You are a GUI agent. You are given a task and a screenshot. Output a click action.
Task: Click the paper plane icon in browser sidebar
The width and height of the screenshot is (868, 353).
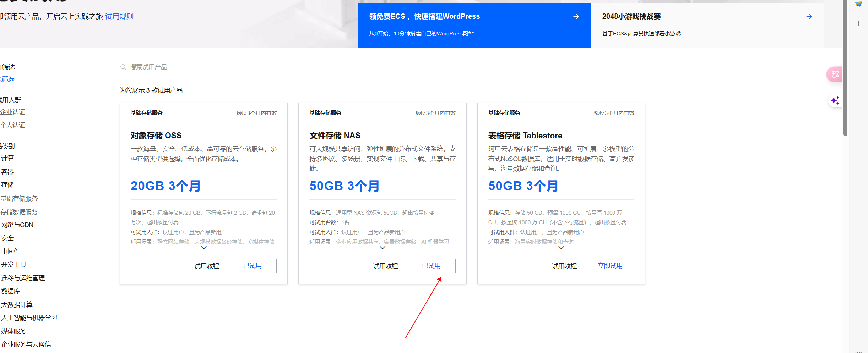click(x=858, y=4)
